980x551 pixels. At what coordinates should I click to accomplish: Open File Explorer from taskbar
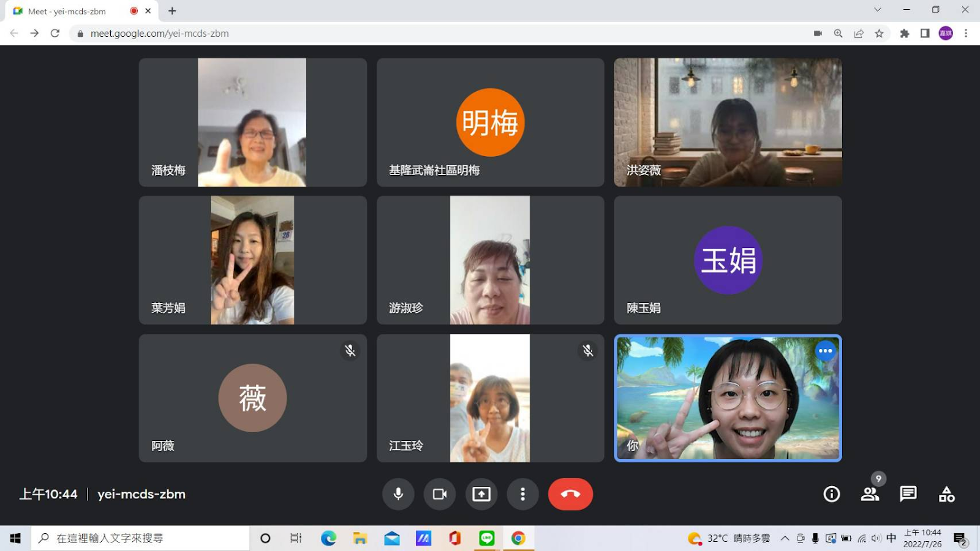point(360,538)
